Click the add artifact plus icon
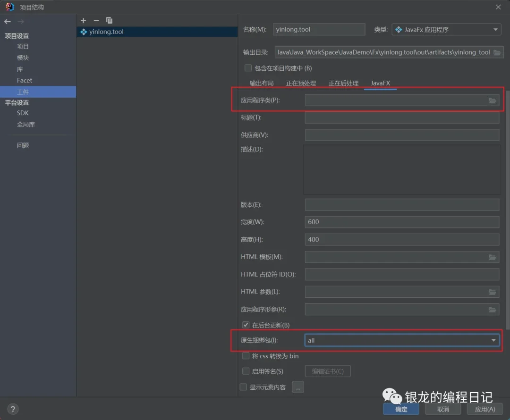 pos(83,20)
